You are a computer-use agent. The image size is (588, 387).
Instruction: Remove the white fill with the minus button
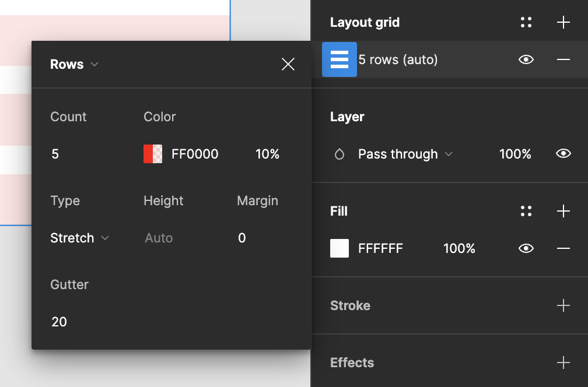coord(563,248)
